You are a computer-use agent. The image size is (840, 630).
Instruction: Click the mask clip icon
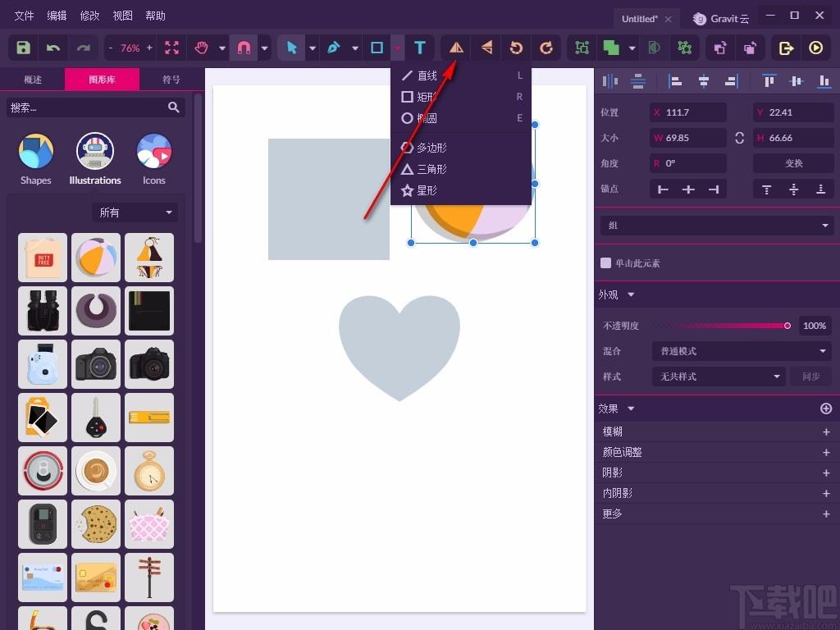[654, 48]
